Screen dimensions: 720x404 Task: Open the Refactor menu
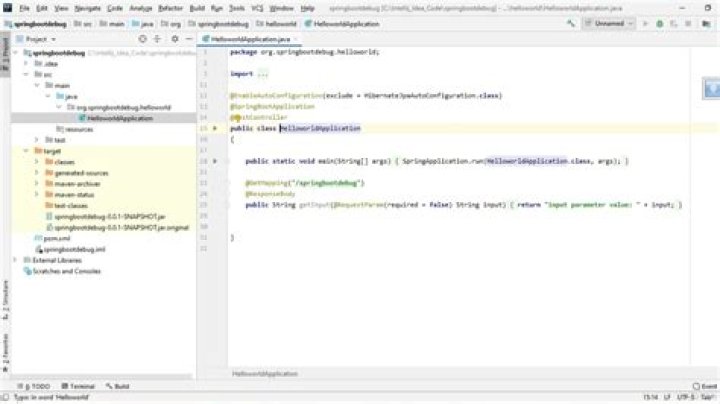[x=169, y=7]
